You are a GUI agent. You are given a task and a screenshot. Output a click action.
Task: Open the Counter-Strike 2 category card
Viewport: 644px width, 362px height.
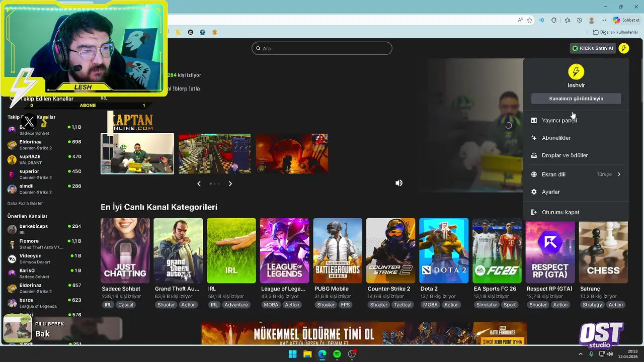pos(390,250)
